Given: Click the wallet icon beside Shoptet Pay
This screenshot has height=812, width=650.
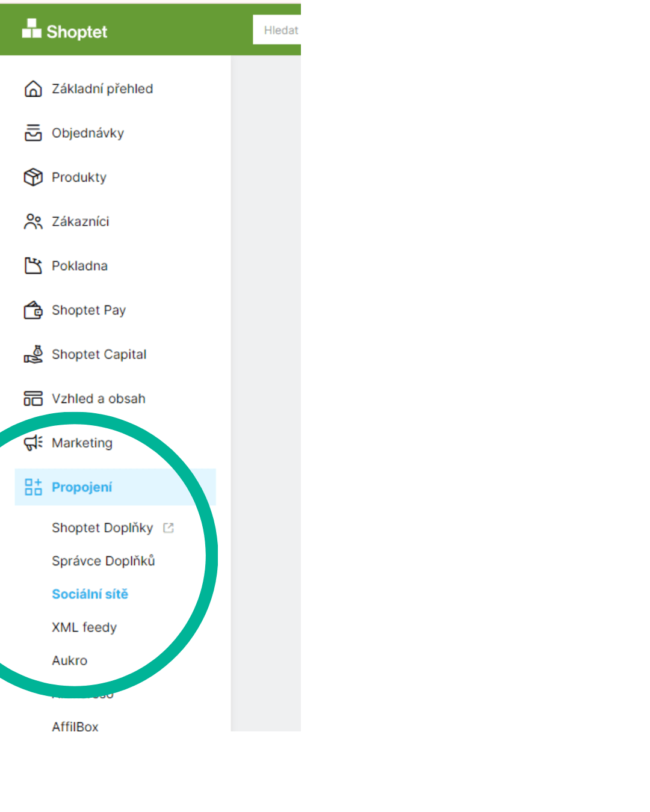Looking at the screenshot, I should (33, 310).
